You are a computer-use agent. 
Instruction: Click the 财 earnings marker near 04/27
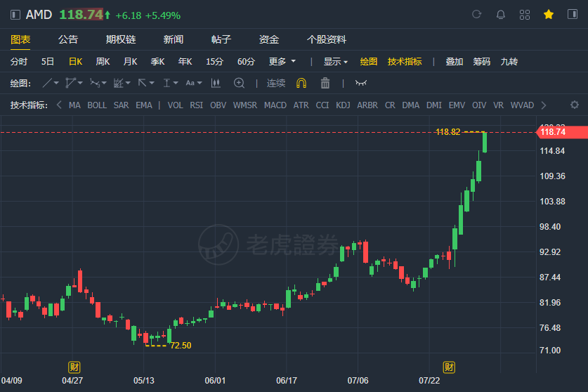[74, 367]
